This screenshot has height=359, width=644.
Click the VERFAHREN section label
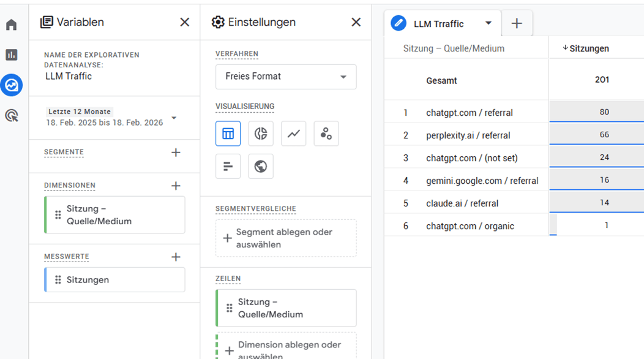tap(236, 54)
